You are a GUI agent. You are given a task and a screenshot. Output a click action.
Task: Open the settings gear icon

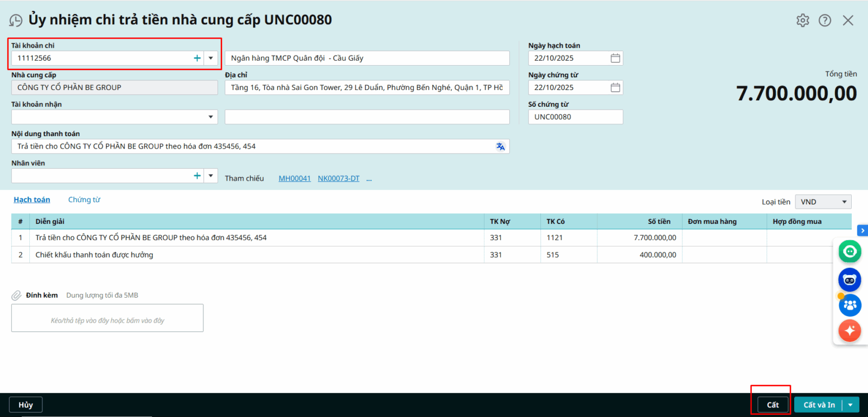802,21
